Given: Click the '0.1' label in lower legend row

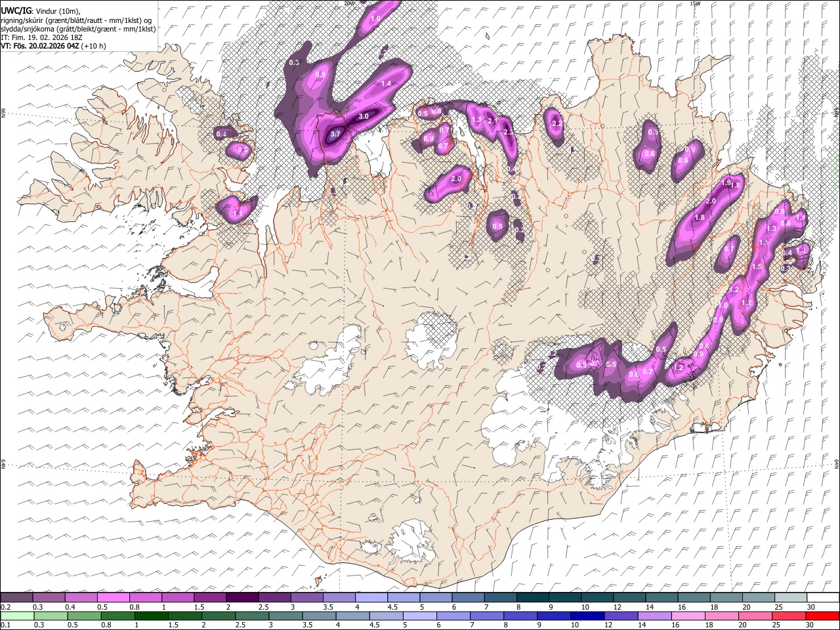Looking at the screenshot, I should pyautogui.click(x=5, y=625).
